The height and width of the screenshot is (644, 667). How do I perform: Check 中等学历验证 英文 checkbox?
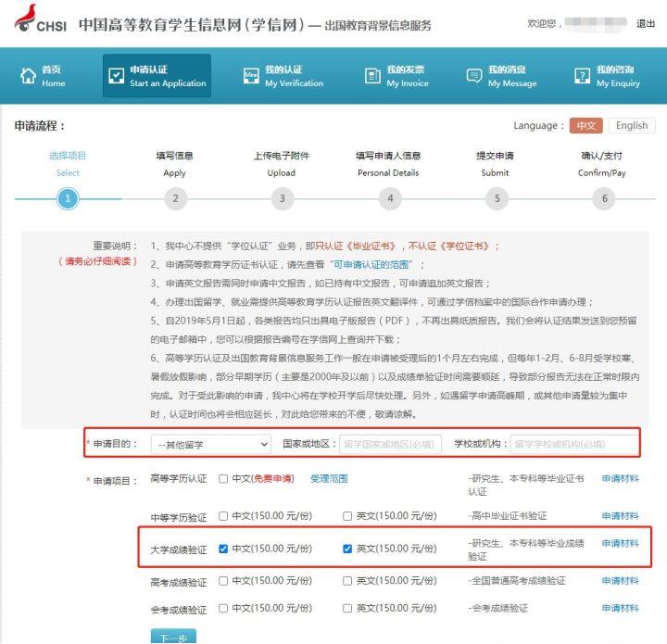(347, 516)
